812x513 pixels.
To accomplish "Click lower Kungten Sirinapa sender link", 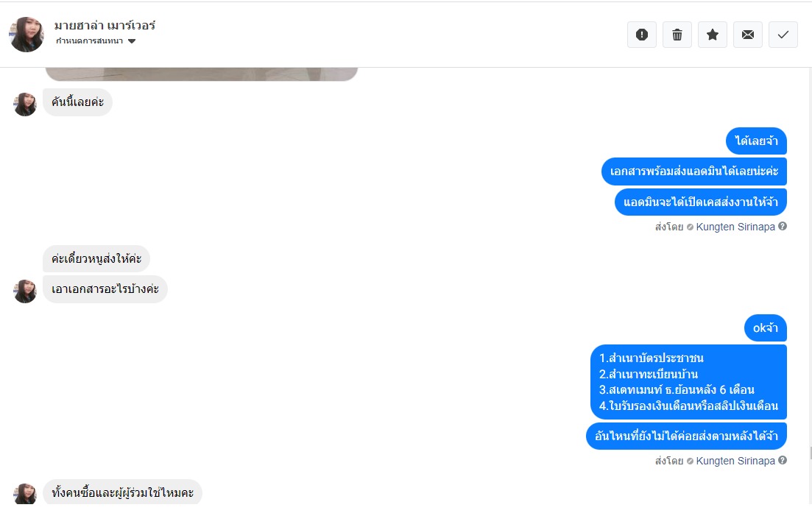I will 735,461.
